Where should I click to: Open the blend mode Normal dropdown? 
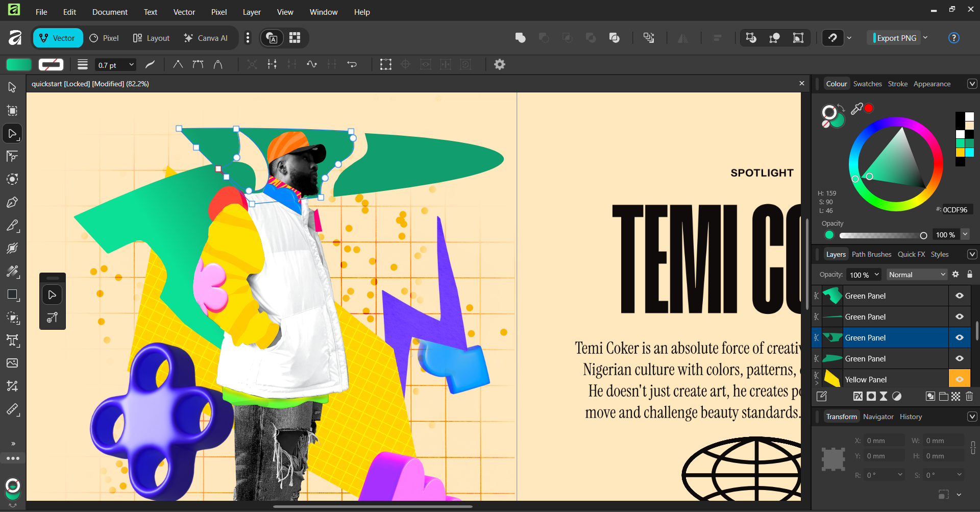point(917,275)
